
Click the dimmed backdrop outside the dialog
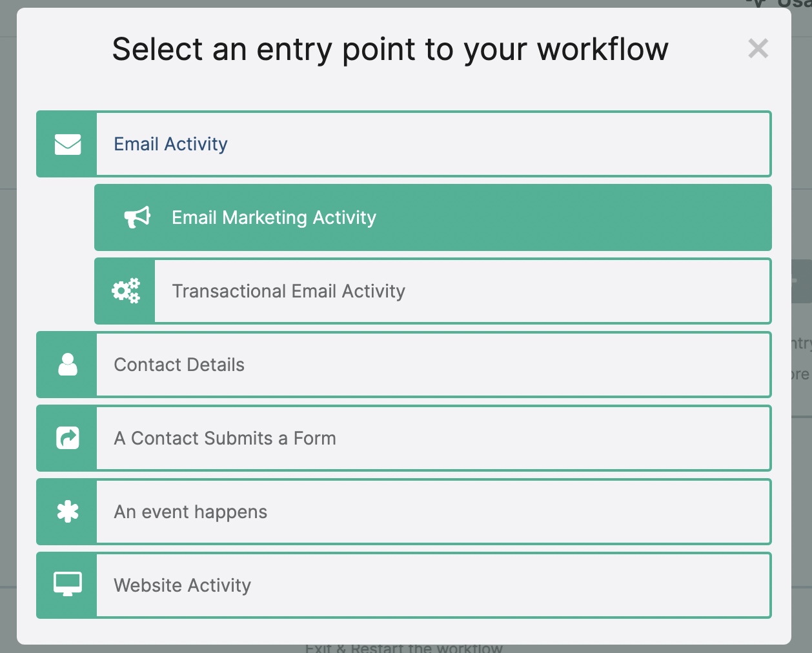coord(8,323)
